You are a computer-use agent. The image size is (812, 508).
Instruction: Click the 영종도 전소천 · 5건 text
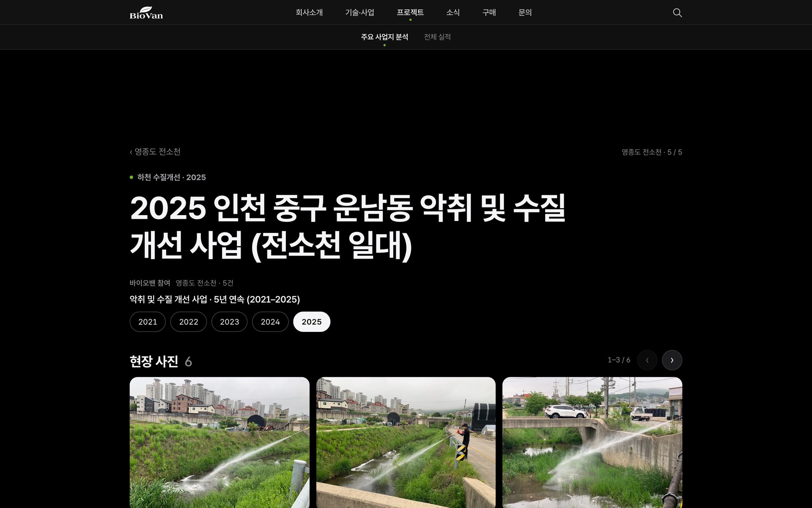click(205, 283)
